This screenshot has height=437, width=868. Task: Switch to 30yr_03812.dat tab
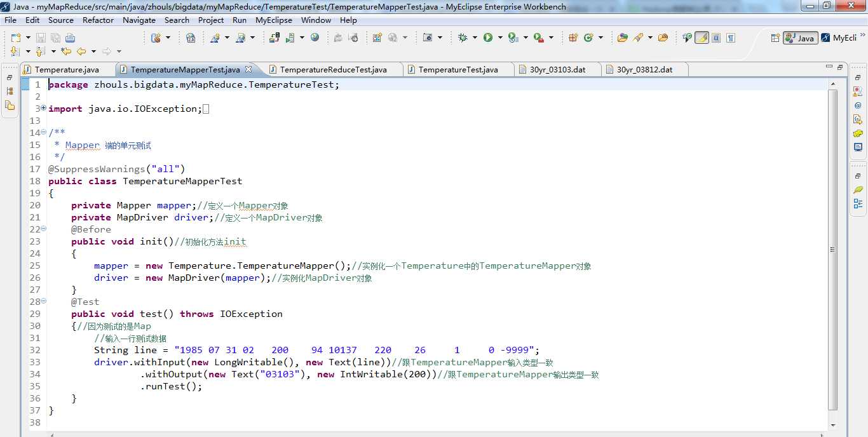click(x=644, y=69)
